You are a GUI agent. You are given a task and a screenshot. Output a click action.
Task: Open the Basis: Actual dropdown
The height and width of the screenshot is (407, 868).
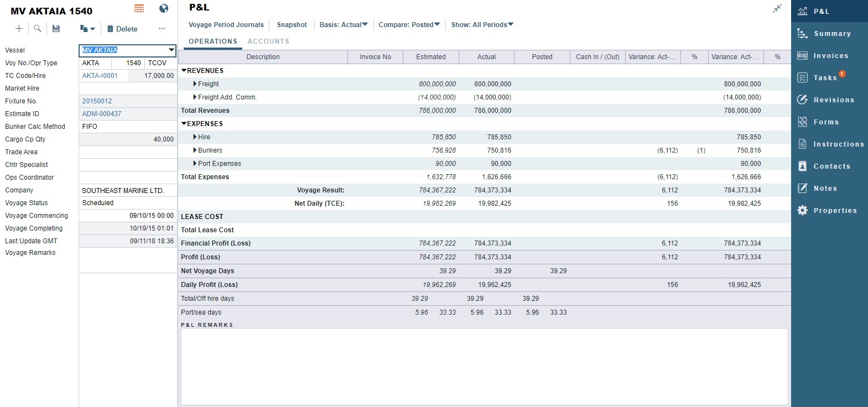coord(344,25)
